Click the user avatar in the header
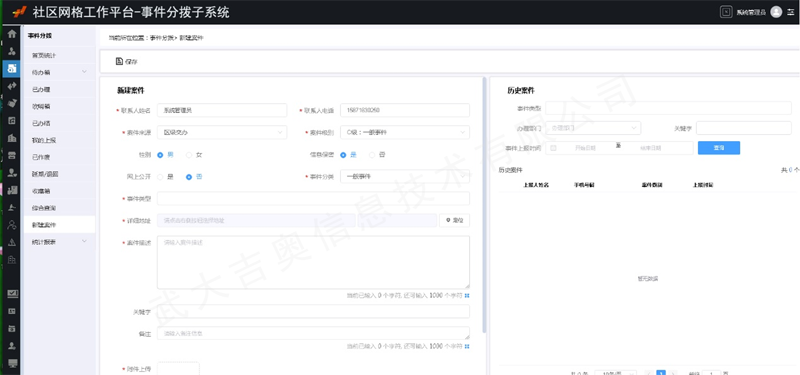The height and width of the screenshot is (375, 800). pos(776,12)
